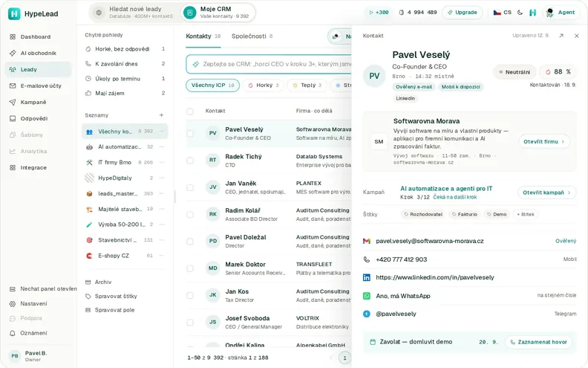Open the Neutrální sentiment selector
The height and width of the screenshot is (368, 588).
pos(514,71)
